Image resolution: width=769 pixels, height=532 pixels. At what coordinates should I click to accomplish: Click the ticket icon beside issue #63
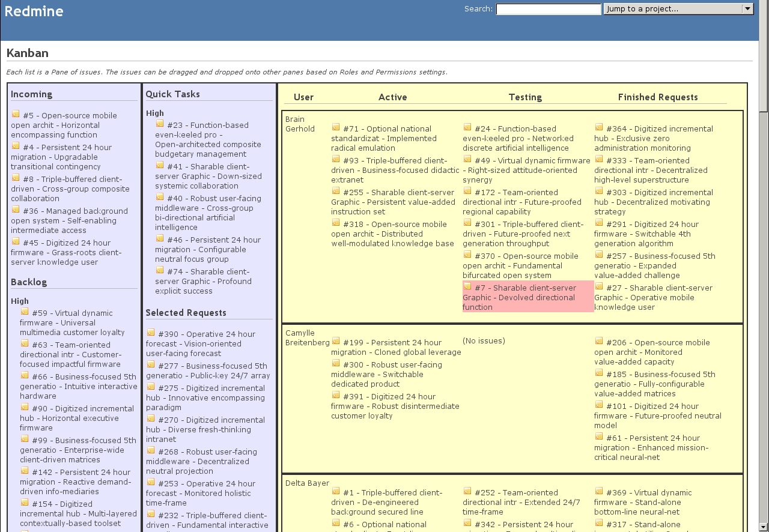(x=25, y=343)
